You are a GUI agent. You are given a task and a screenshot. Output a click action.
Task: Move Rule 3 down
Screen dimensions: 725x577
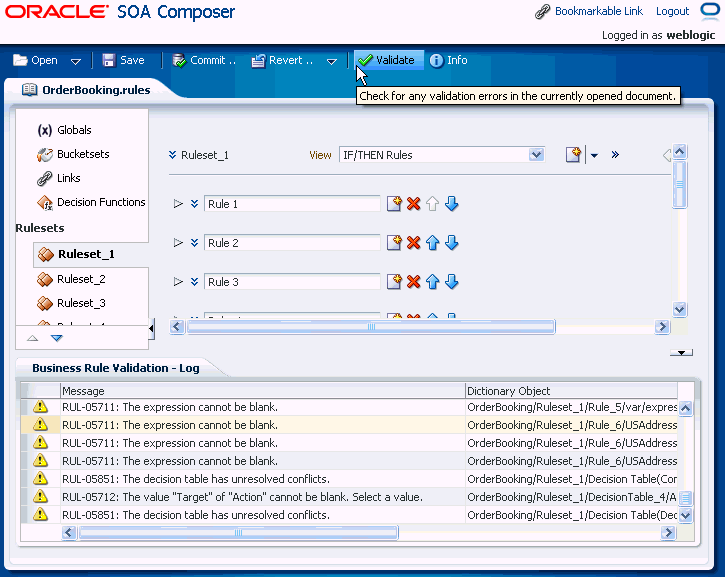coord(452,281)
